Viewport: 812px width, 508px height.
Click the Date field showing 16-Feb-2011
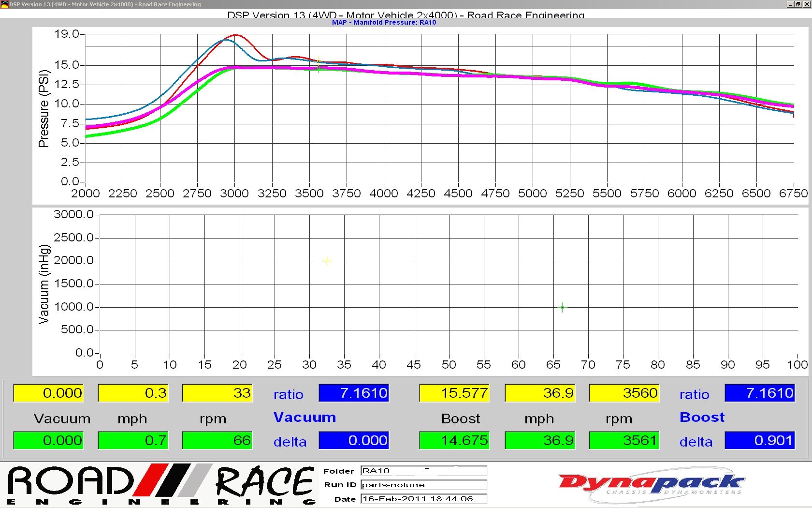pos(423,499)
